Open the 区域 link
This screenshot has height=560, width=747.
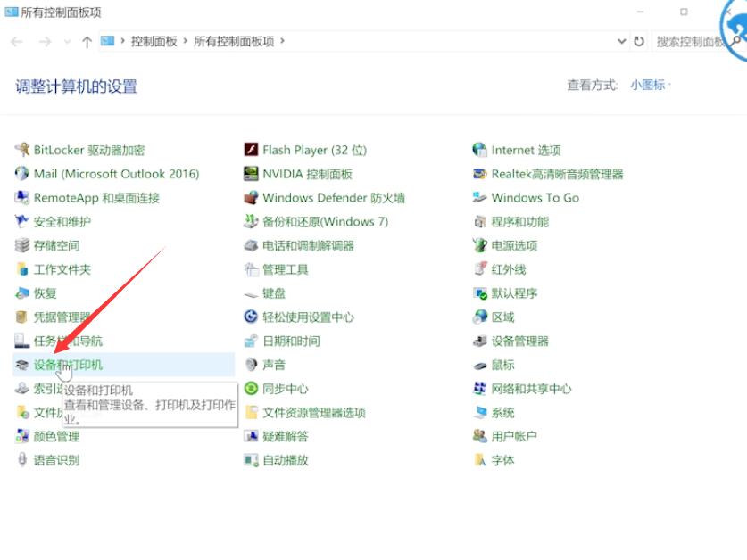click(502, 317)
